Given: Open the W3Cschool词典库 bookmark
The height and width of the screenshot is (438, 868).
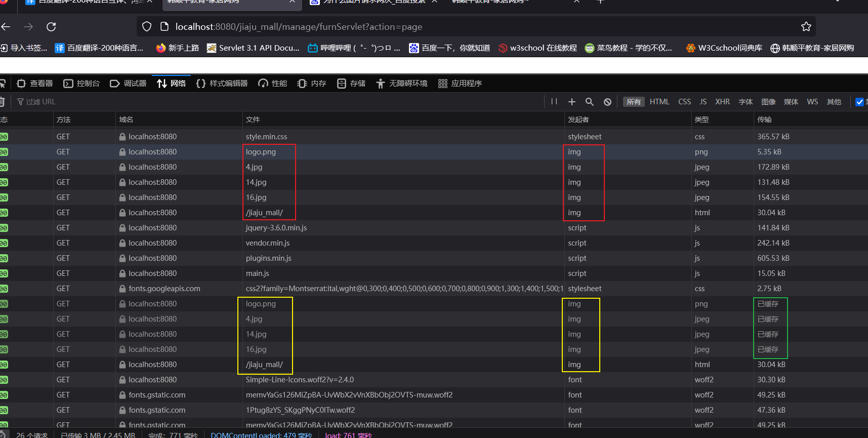Looking at the screenshot, I should [x=724, y=48].
